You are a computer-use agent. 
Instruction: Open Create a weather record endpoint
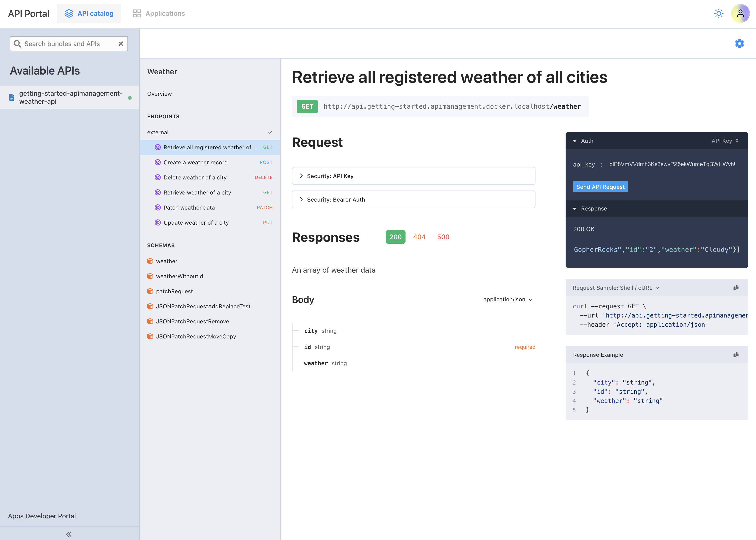click(x=195, y=163)
